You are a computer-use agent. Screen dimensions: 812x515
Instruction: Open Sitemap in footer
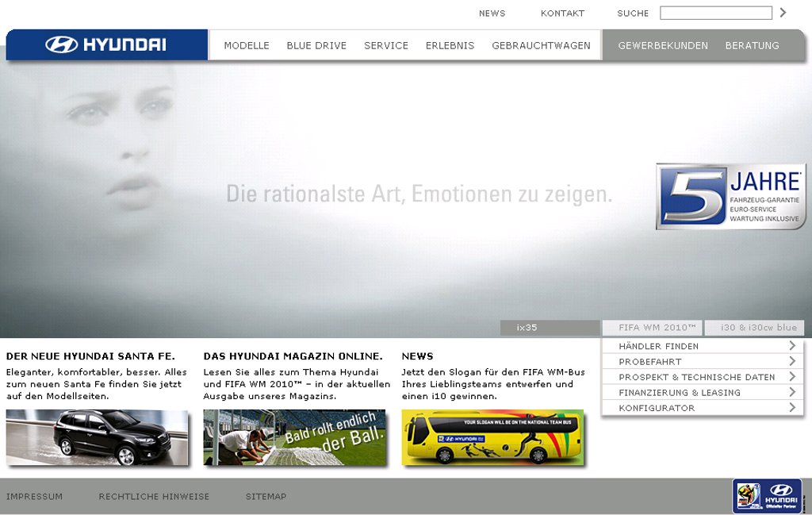[x=266, y=496]
